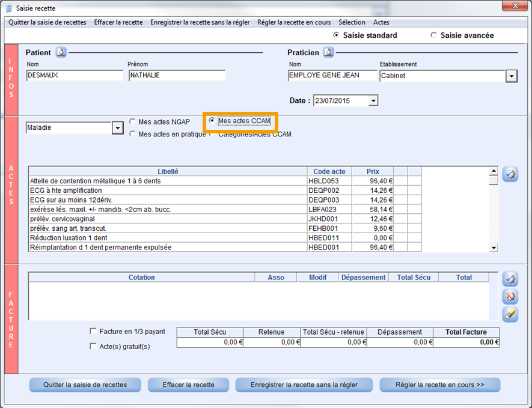Click the eraser icon in Facture section
Viewport: 532px width, 408px height.
tap(510, 314)
